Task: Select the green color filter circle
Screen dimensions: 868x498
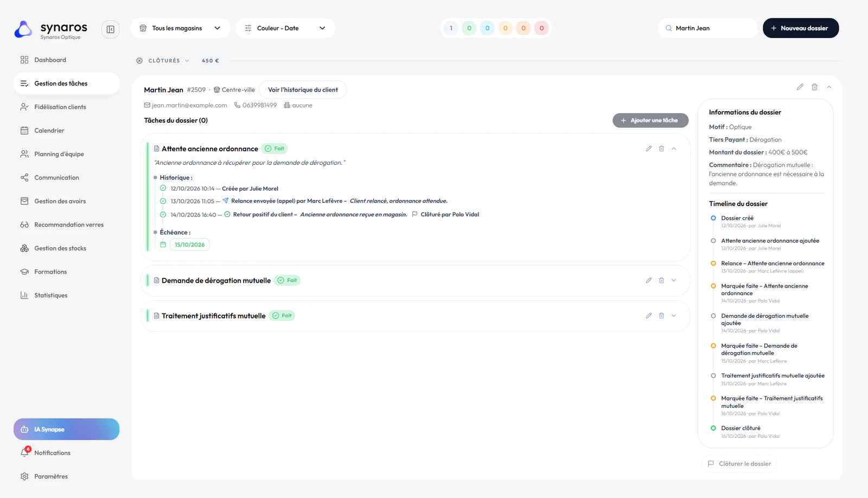Action: pyautogui.click(x=469, y=28)
